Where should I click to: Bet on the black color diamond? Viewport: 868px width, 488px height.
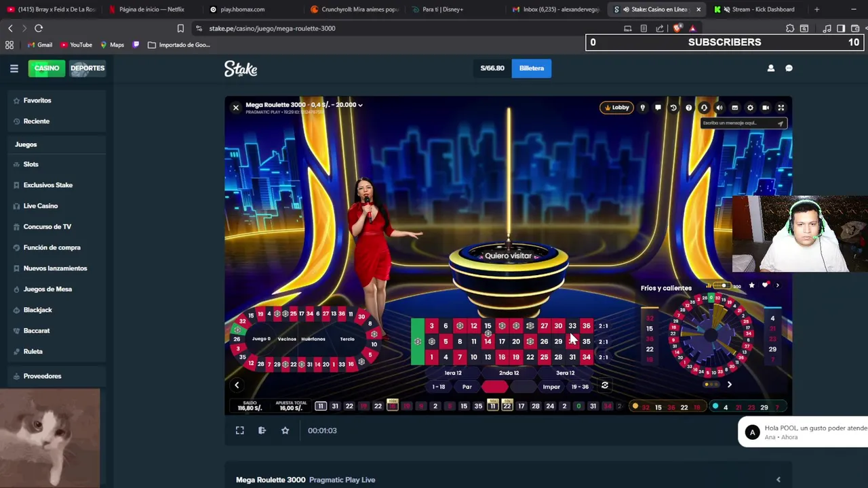coord(523,387)
